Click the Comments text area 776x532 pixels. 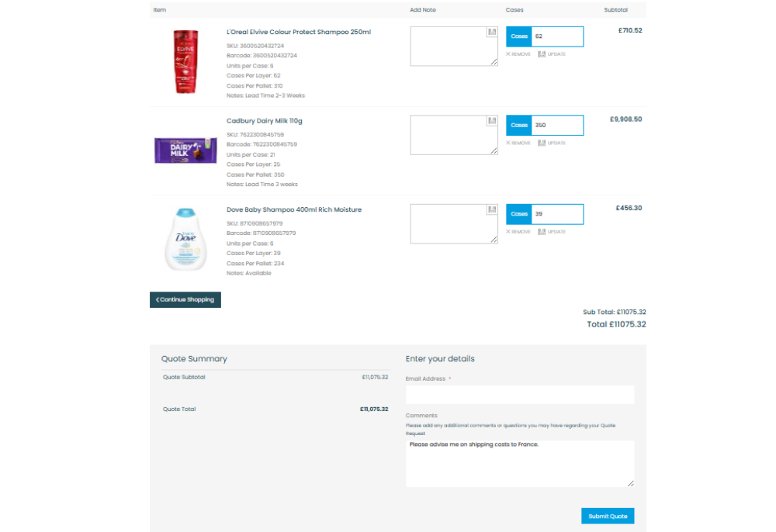tap(520, 464)
